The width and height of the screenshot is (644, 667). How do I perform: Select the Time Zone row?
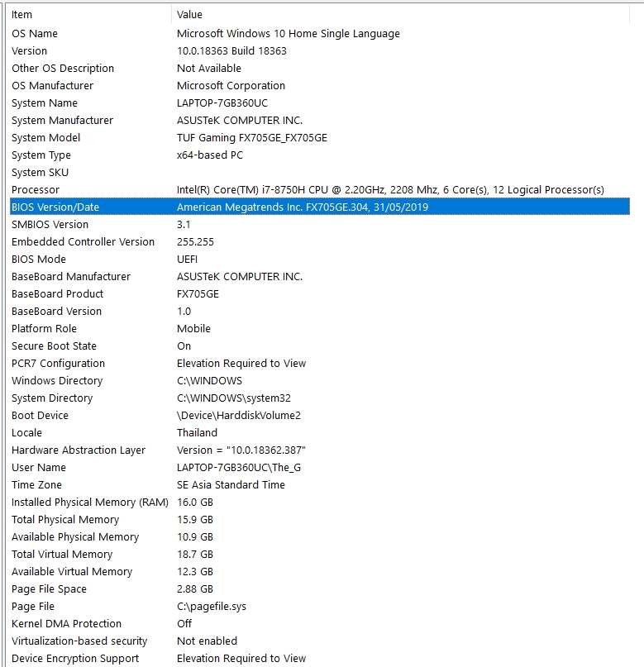(x=319, y=485)
